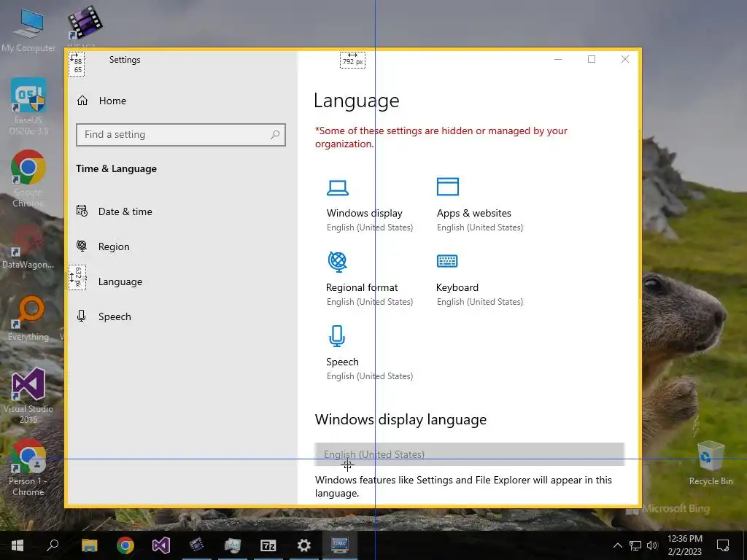
Task: Open Home in Settings sidebar
Action: click(112, 101)
